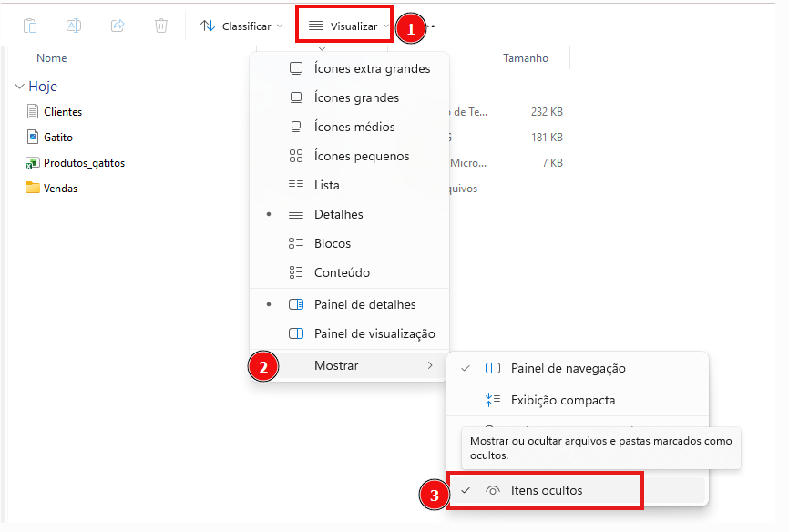789x532 pixels.
Task: Click the Produtos_gatitos Excel icon
Action: (x=33, y=162)
